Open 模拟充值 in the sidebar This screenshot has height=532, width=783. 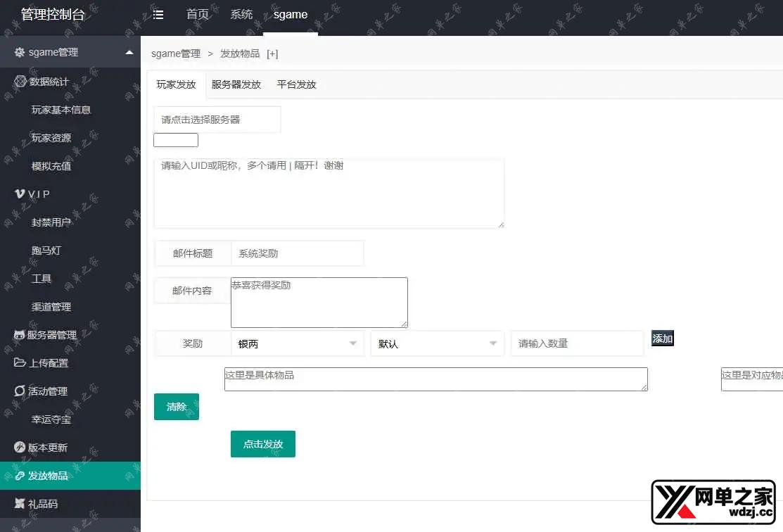pos(51,166)
